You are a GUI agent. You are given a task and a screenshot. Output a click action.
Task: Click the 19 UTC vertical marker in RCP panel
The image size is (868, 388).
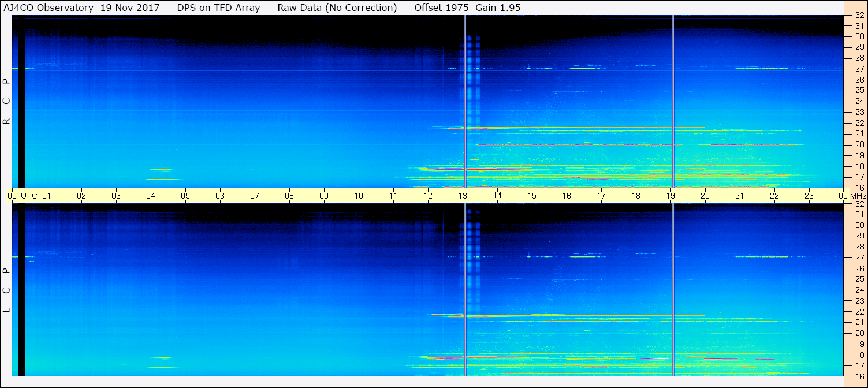click(673, 101)
